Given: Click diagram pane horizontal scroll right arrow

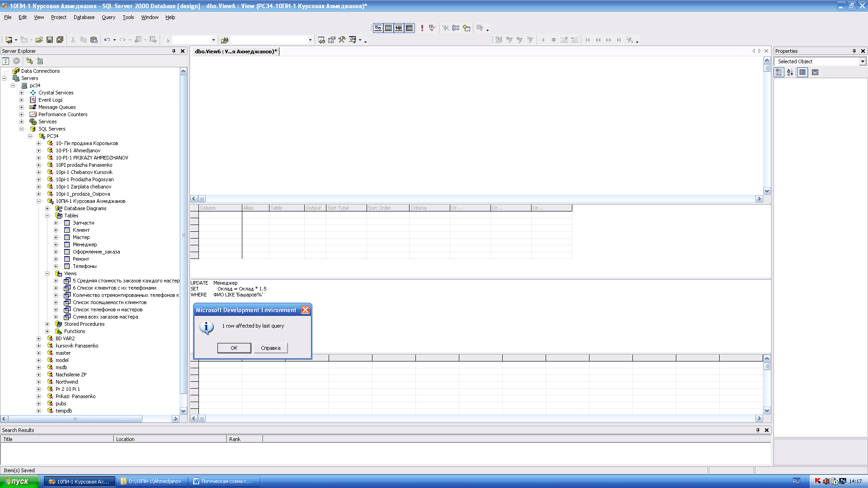Looking at the screenshot, I should point(759,199).
